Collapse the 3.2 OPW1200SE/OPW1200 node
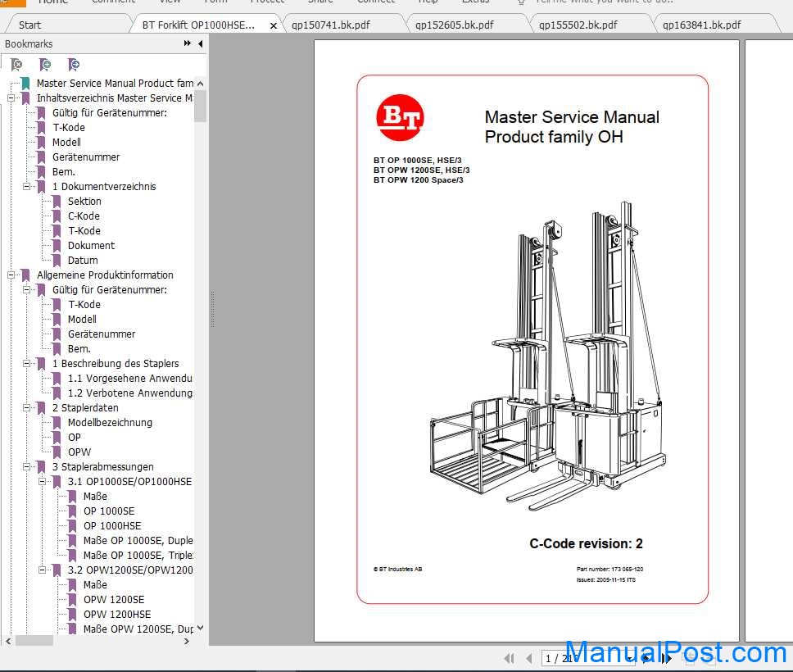Screen dimensions: 793x672 click(43, 570)
